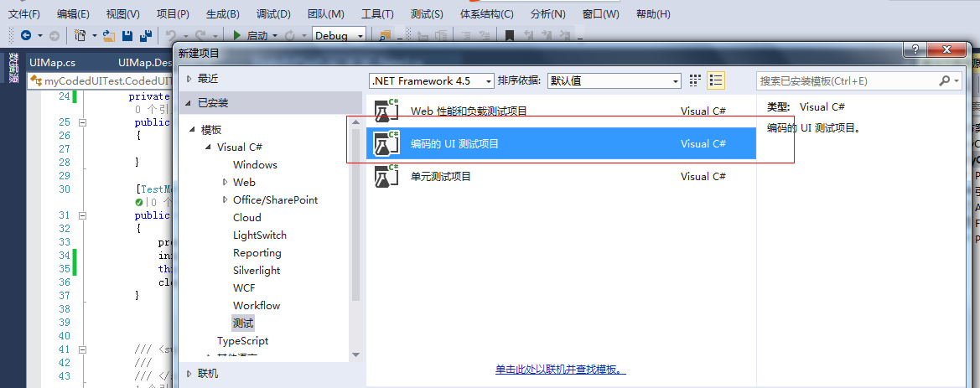Click the 启动 start button text

click(257, 36)
